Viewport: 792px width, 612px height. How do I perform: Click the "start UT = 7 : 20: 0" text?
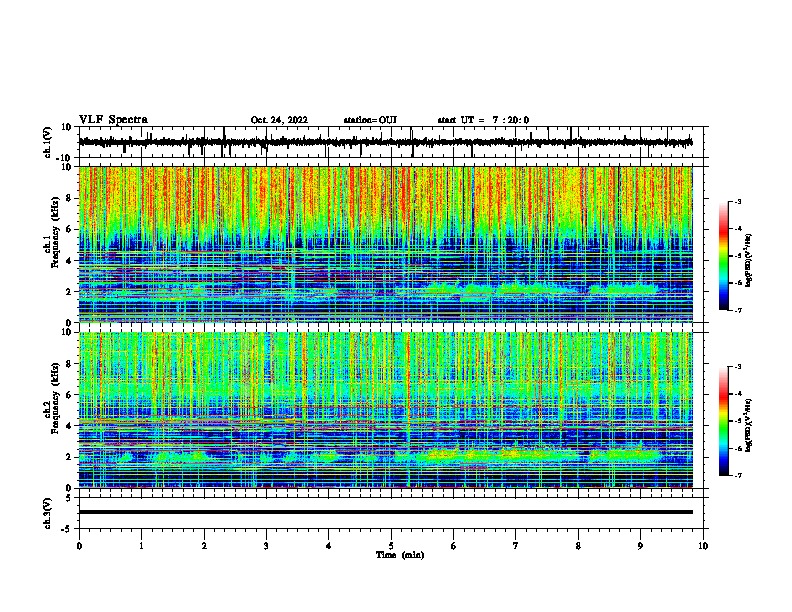483,120
